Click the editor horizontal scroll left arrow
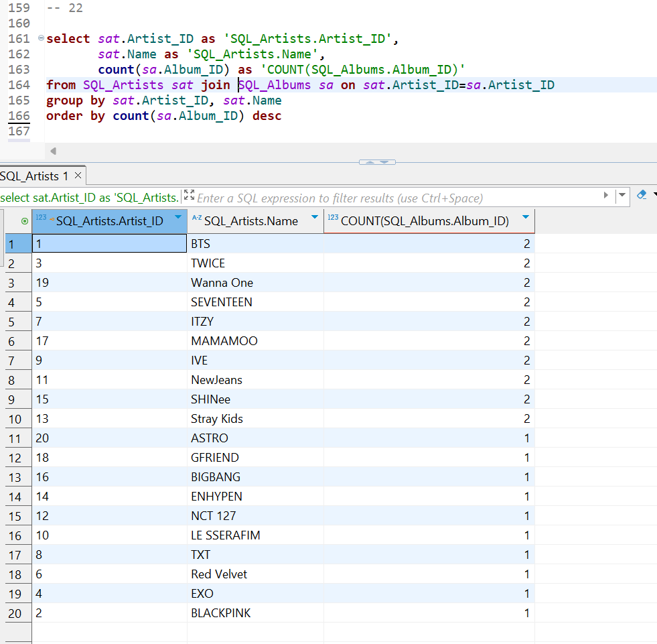 tap(53, 151)
